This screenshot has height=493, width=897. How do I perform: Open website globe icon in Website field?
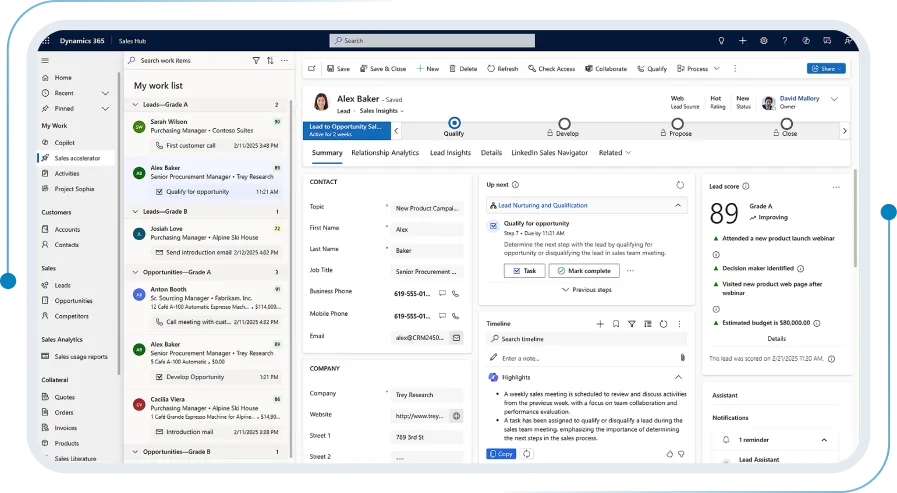[457, 416]
